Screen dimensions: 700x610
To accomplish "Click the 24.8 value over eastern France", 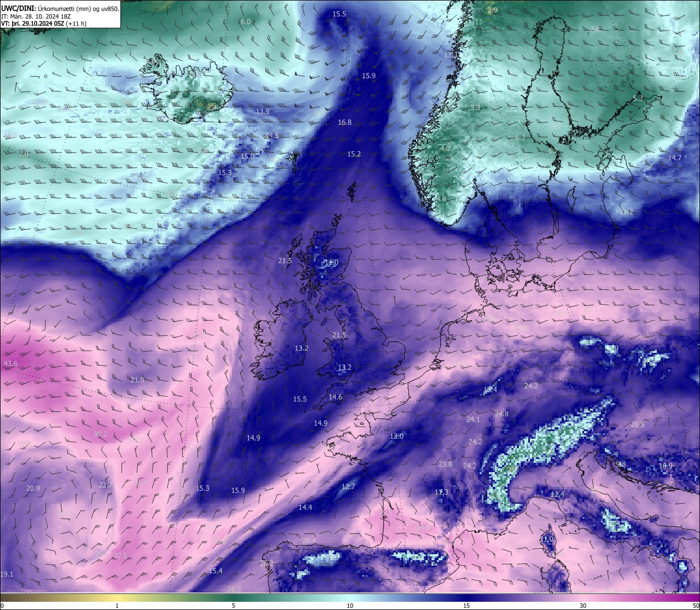I will [501, 414].
